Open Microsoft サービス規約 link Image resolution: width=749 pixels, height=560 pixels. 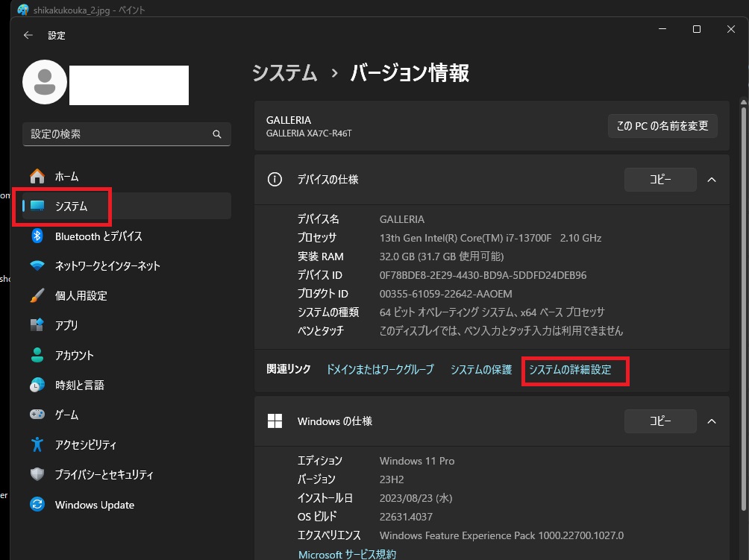pyautogui.click(x=348, y=554)
